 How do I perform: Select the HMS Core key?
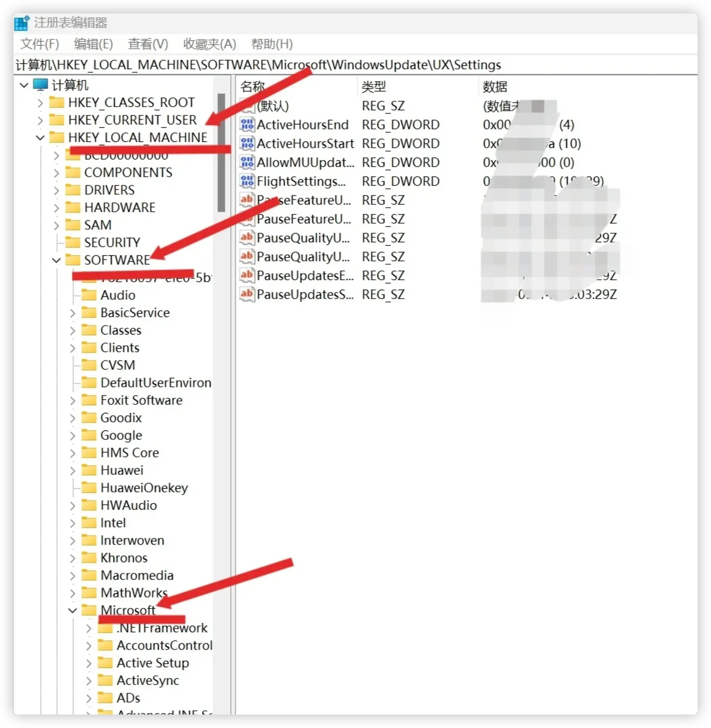tap(130, 452)
